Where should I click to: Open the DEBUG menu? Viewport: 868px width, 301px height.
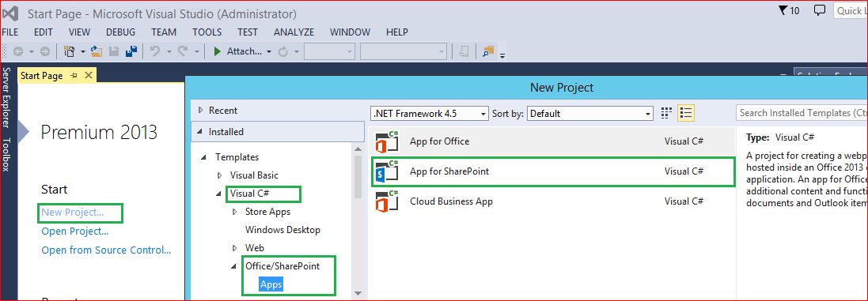121,32
